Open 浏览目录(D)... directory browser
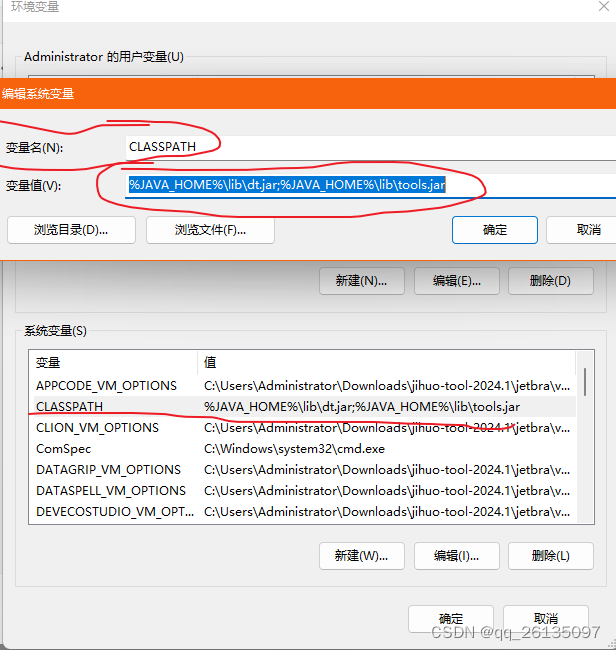This screenshot has height=650, width=616. (71, 230)
